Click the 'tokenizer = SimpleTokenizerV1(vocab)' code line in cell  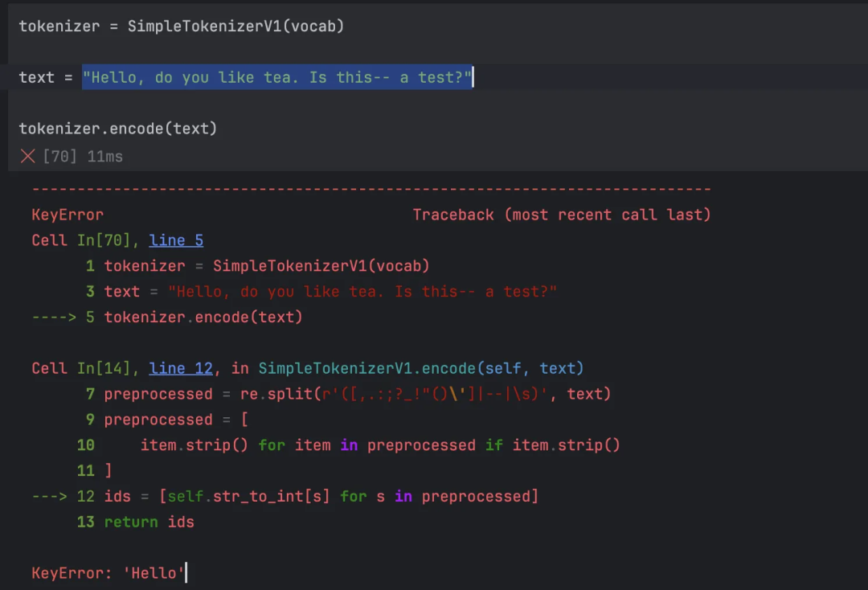tap(182, 26)
